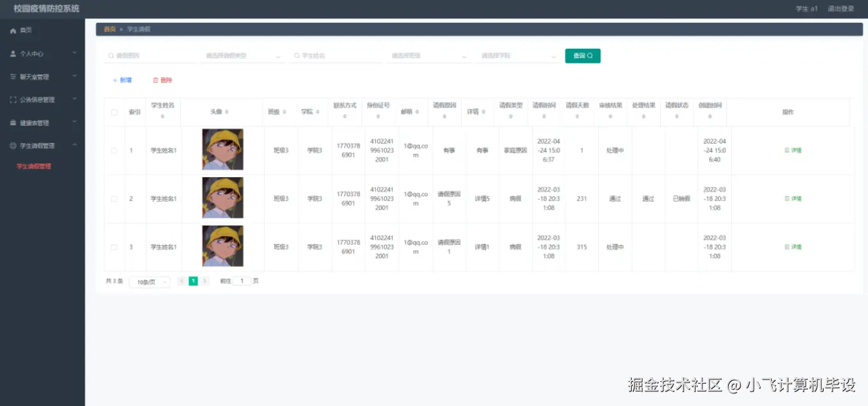Expand the 公告信息管理 sidebar menu
This screenshot has height=406, width=868.
point(42,100)
